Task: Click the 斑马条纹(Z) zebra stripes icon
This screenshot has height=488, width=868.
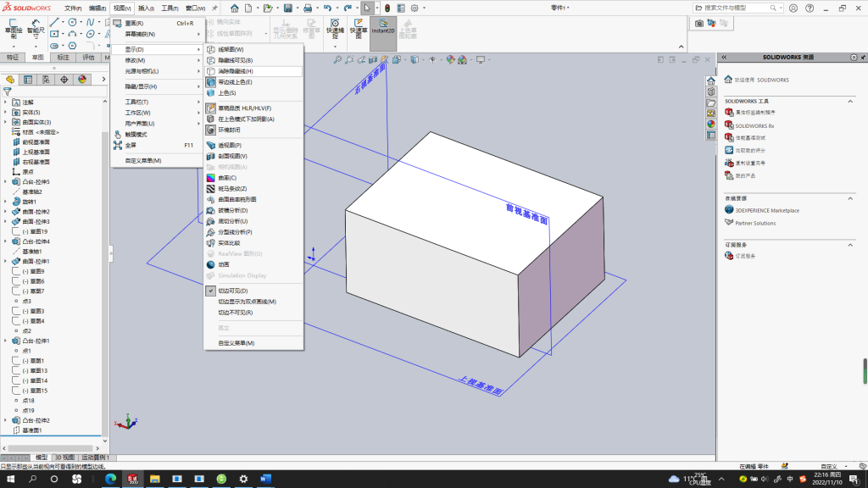Action: [211, 189]
